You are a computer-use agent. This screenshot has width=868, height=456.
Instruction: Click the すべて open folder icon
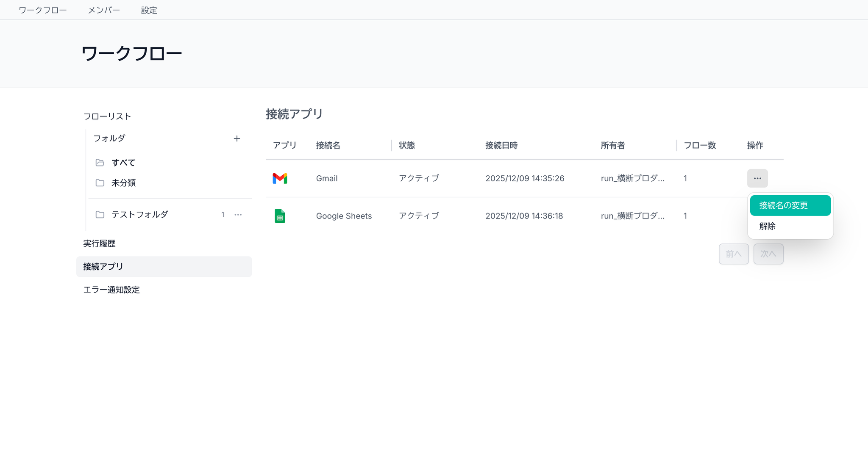100,163
